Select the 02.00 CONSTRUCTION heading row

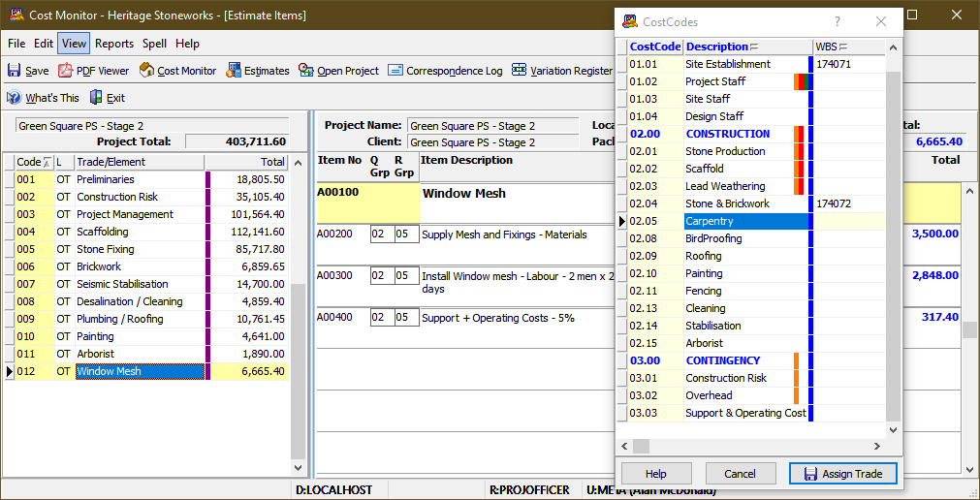point(750,134)
